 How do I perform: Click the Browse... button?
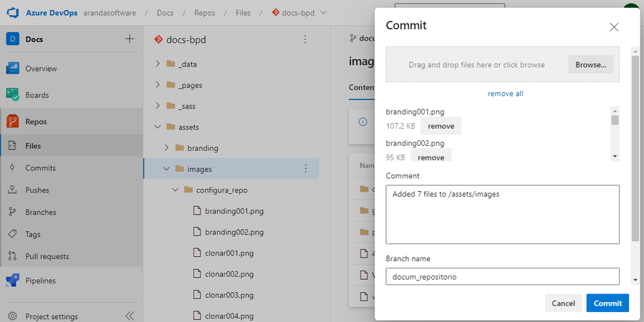pyautogui.click(x=590, y=64)
